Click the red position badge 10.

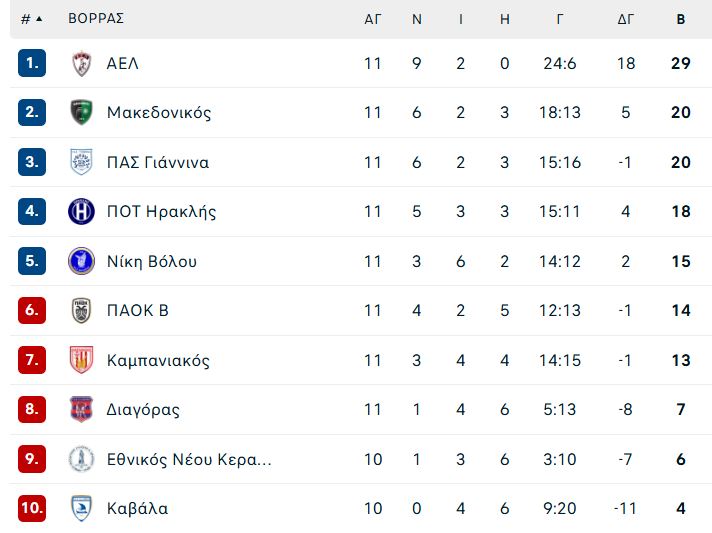[x=32, y=508]
